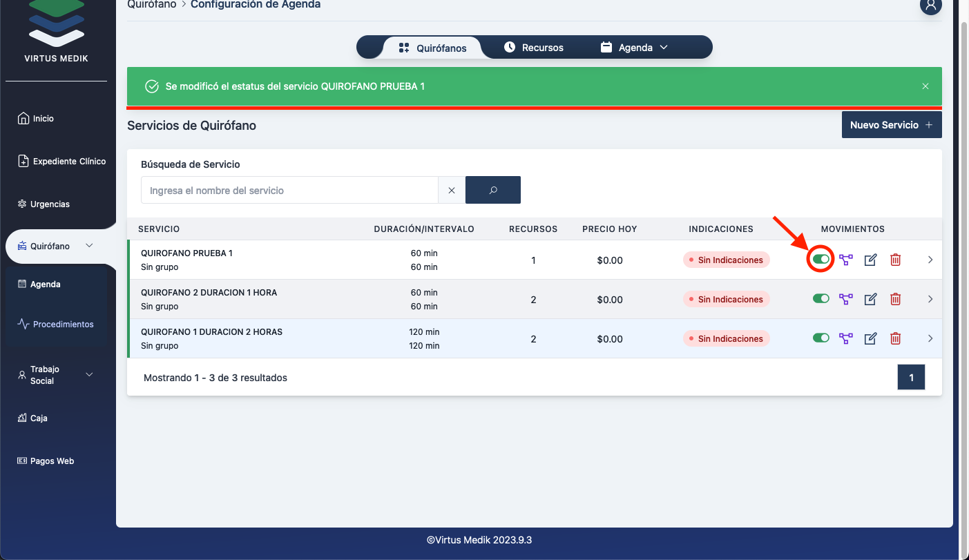This screenshot has width=969, height=560.
Task: Dismiss the green success notification
Action: click(925, 87)
